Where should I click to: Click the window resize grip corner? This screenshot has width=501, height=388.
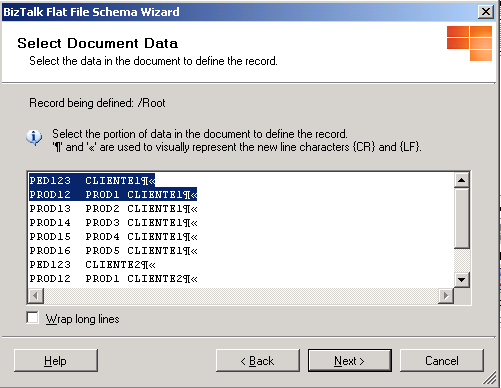[x=490, y=378]
